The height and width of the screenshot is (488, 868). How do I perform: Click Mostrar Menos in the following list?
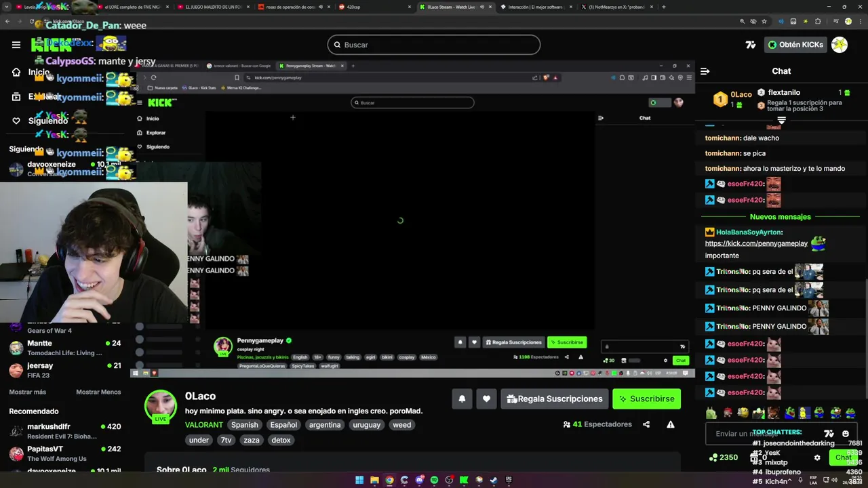click(98, 392)
